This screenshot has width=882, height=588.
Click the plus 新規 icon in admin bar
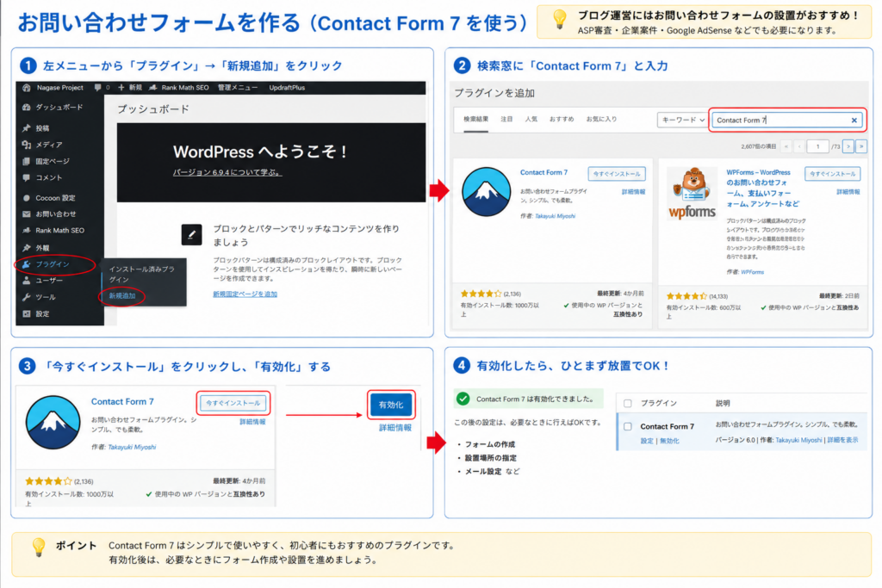[x=121, y=88]
